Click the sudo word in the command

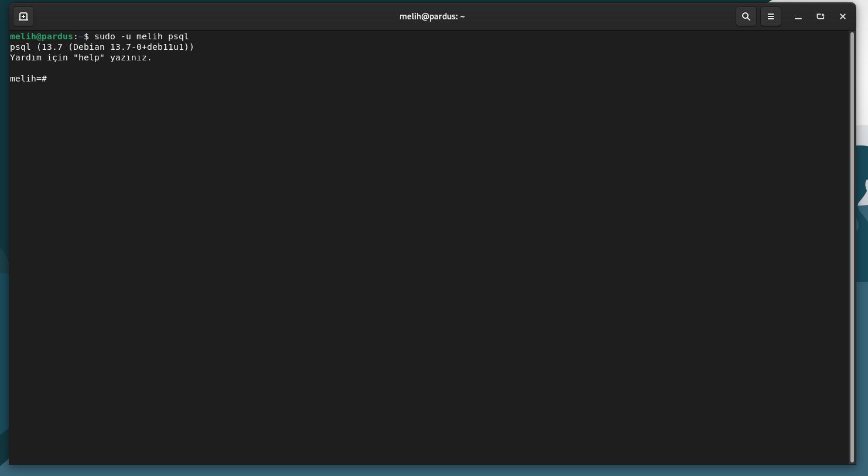(x=104, y=36)
